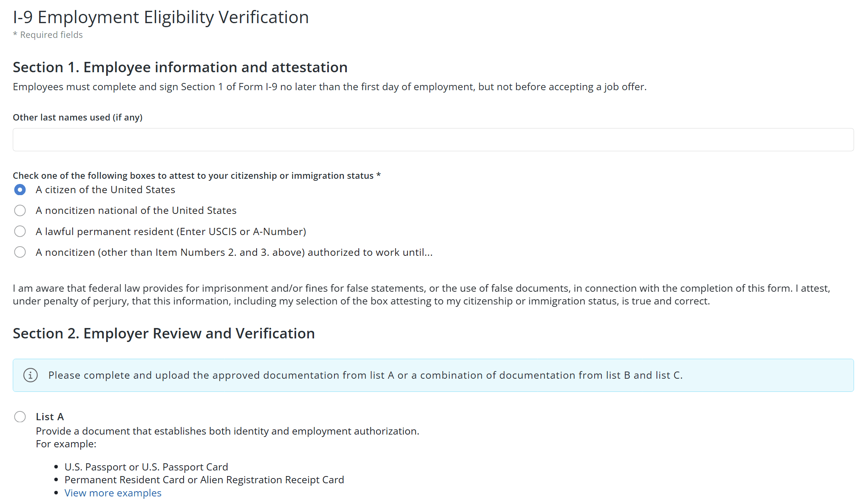Viewport: 860px width, 504px height.
Task: Click 'A noncitizen national of the United States' label text
Action: click(136, 210)
